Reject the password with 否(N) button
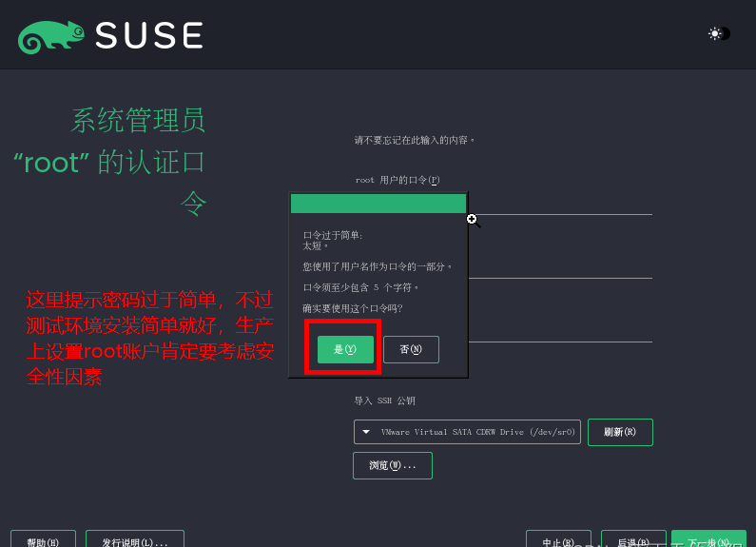The width and height of the screenshot is (756, 547). coord(411,349)
